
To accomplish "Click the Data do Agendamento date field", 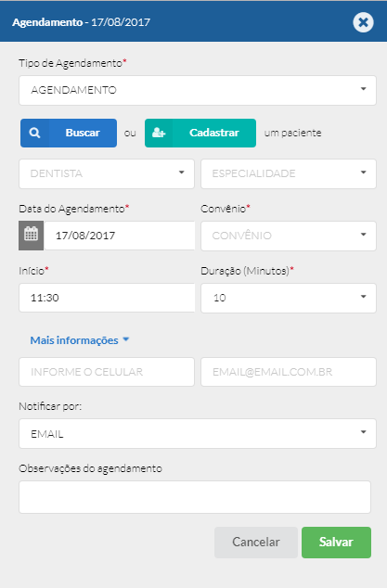I will (120, 236).
